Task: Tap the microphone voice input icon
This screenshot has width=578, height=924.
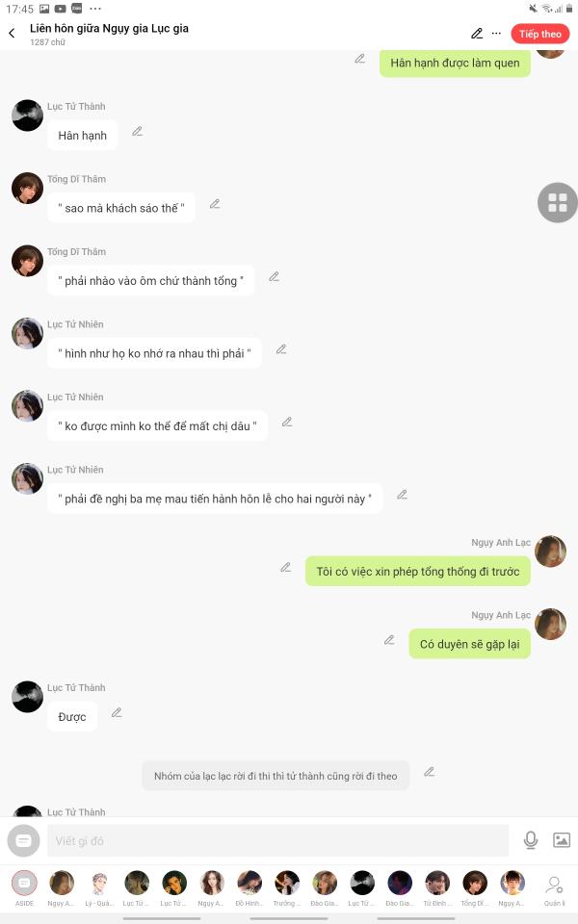Action: coord(531,839)
